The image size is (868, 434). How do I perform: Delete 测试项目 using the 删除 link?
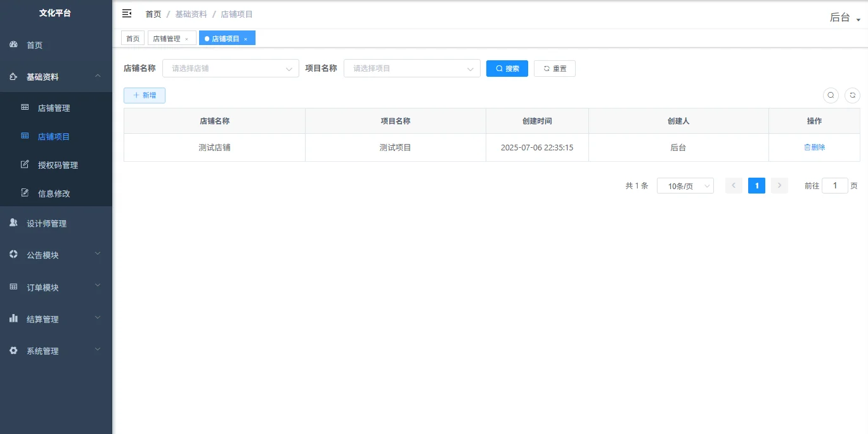[814, 147]
